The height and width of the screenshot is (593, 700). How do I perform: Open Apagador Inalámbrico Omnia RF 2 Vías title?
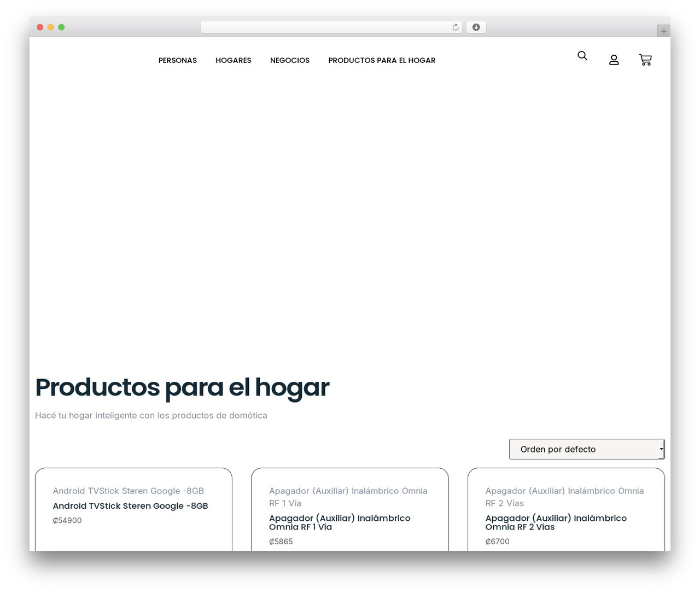click(x=556, y=522)
